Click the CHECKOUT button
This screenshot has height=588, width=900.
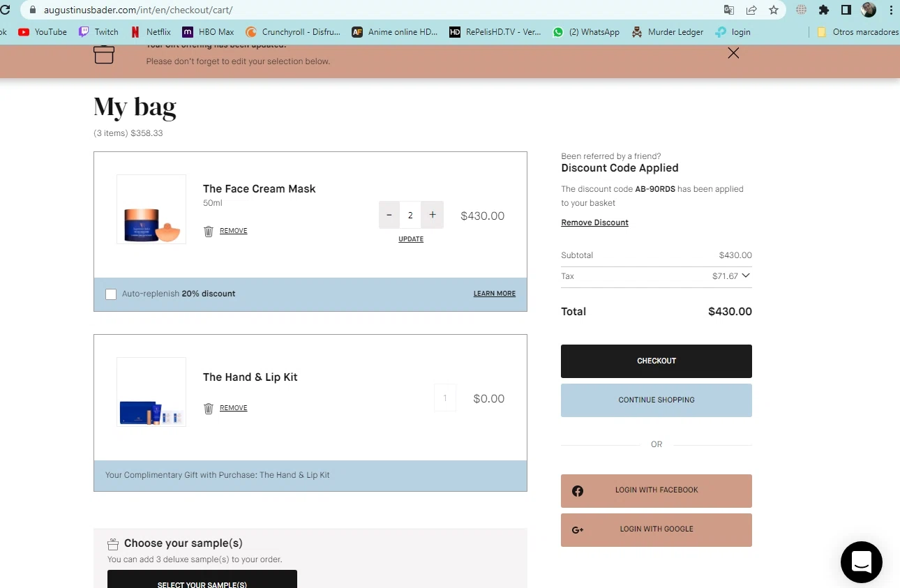click(657, 361)
